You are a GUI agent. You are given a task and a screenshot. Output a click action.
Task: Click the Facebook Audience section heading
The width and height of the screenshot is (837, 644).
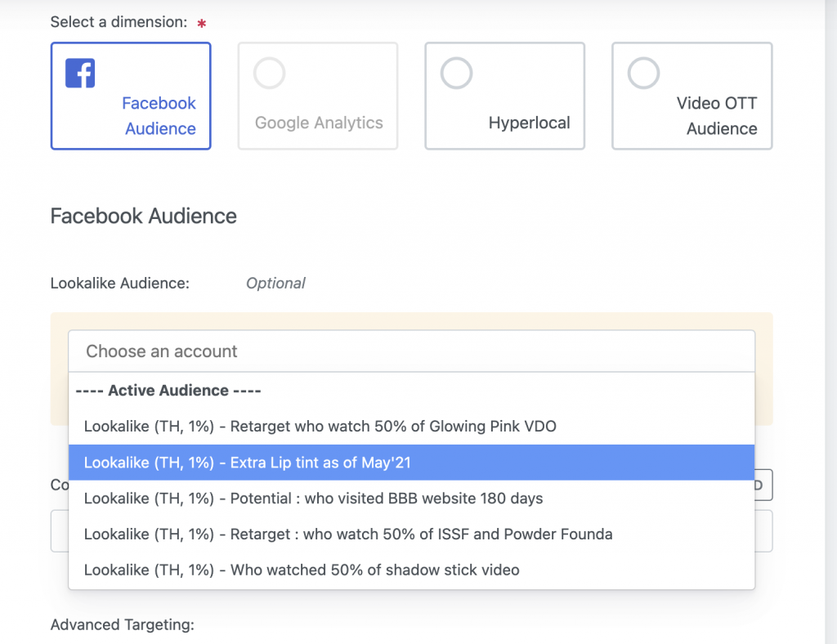point(144,216)
